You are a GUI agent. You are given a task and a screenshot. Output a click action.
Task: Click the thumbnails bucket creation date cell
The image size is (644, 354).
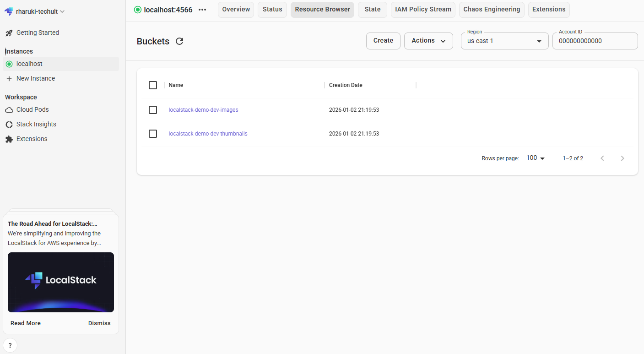tap(354, 134)
